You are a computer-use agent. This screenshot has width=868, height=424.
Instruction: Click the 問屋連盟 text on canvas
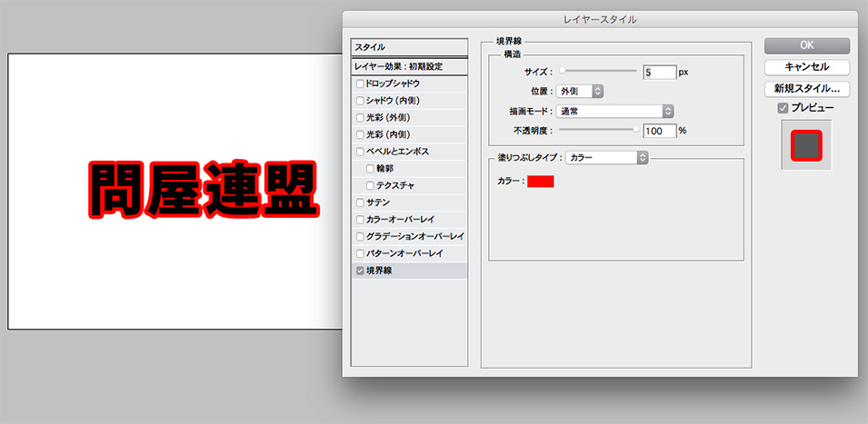point(204,192)
